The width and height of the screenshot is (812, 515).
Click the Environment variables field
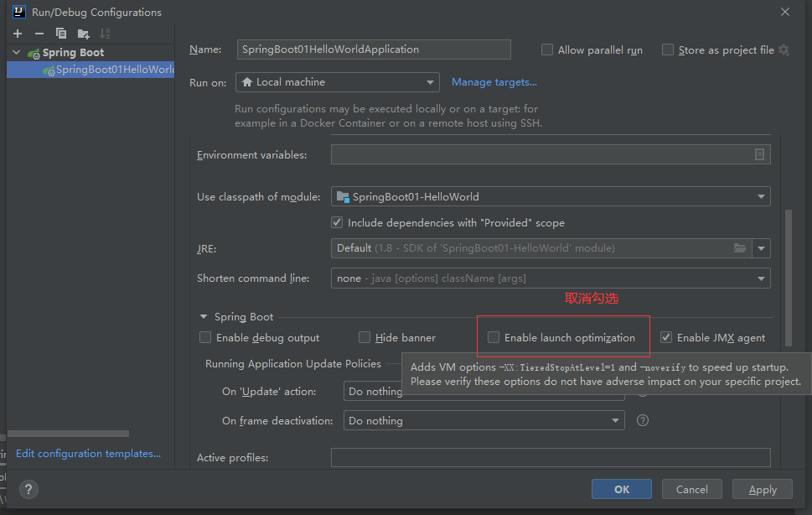(551, 154)
